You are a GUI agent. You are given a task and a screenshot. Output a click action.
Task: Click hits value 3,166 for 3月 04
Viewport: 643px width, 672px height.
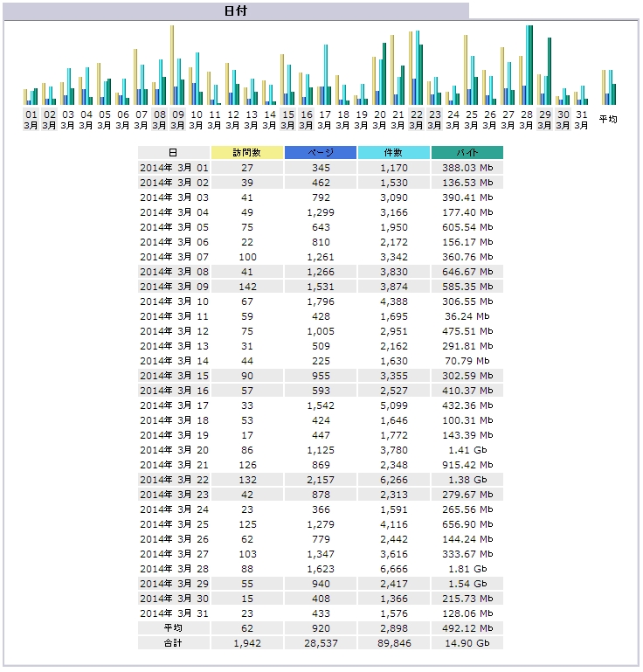(x=394, y=212)
